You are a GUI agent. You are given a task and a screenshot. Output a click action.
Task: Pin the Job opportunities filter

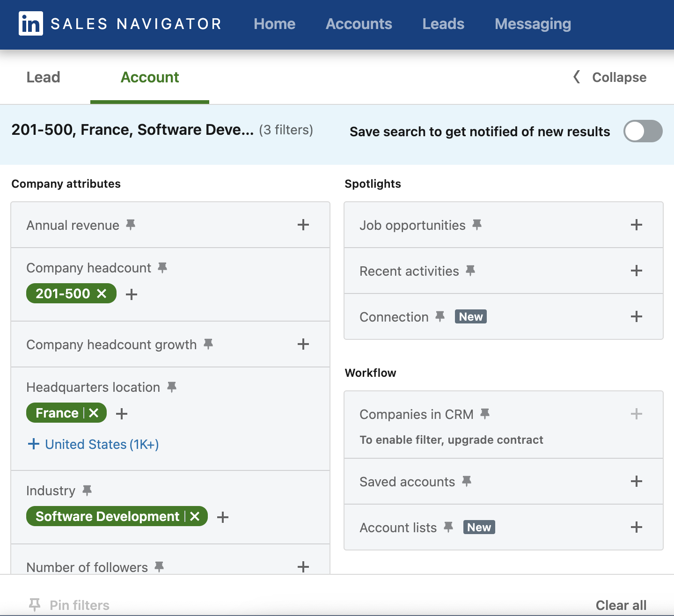click(477, 225)
